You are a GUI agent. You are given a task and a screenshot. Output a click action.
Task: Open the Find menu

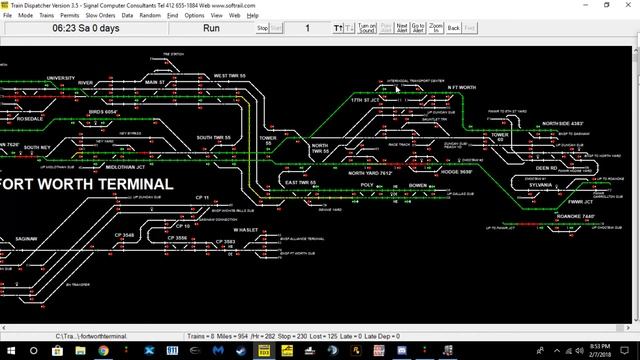click(x=173, y=16)
